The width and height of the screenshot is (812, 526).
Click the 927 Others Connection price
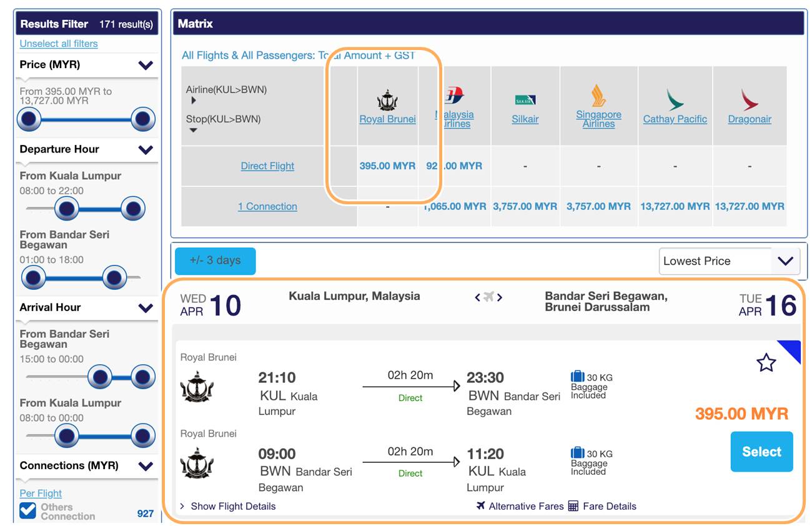tap(146, 514)
